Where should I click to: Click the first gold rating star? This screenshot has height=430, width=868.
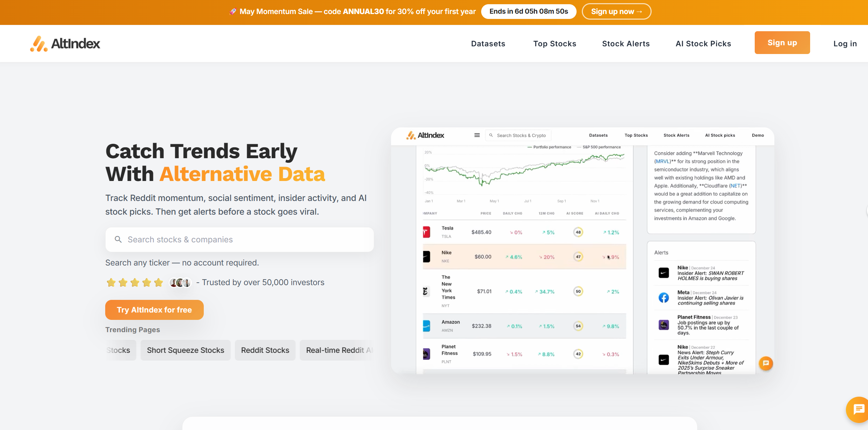coord(111,282)
